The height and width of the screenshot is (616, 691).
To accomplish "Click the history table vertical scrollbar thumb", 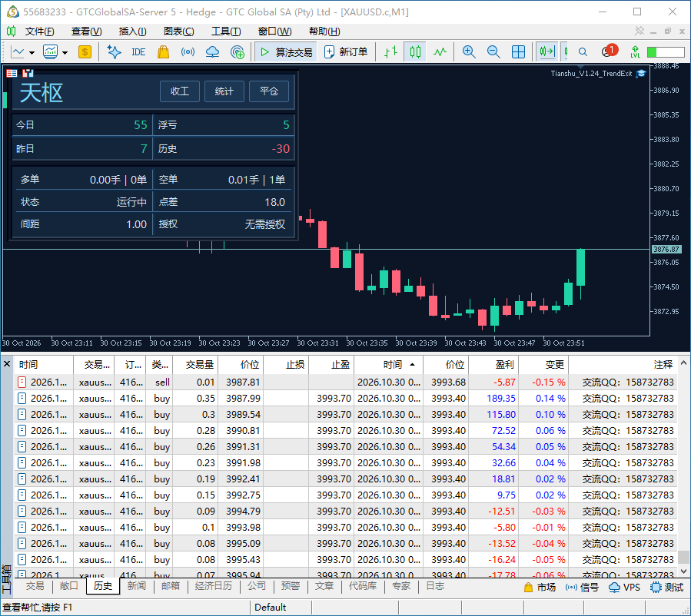I will 683,557.
